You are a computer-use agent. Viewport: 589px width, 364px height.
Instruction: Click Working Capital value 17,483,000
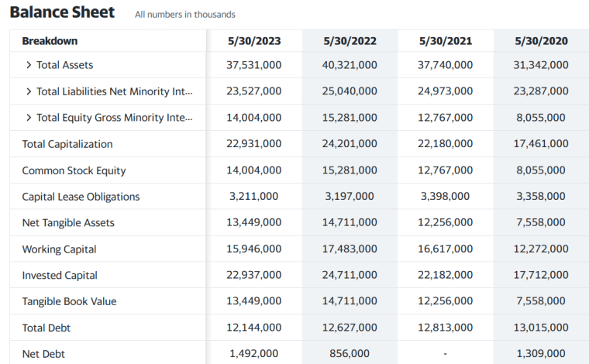(350, 249)
